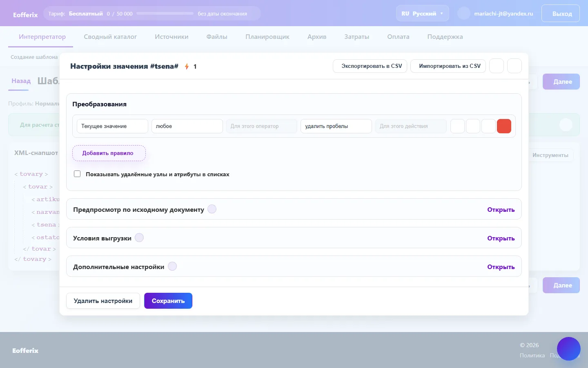Click the lightning bolt icon beside #tsena# title

[x=187, y=66]
